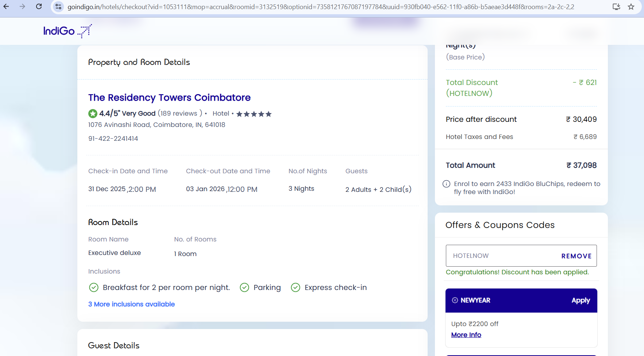Click the five-star hotel rating

coord(254,114)
